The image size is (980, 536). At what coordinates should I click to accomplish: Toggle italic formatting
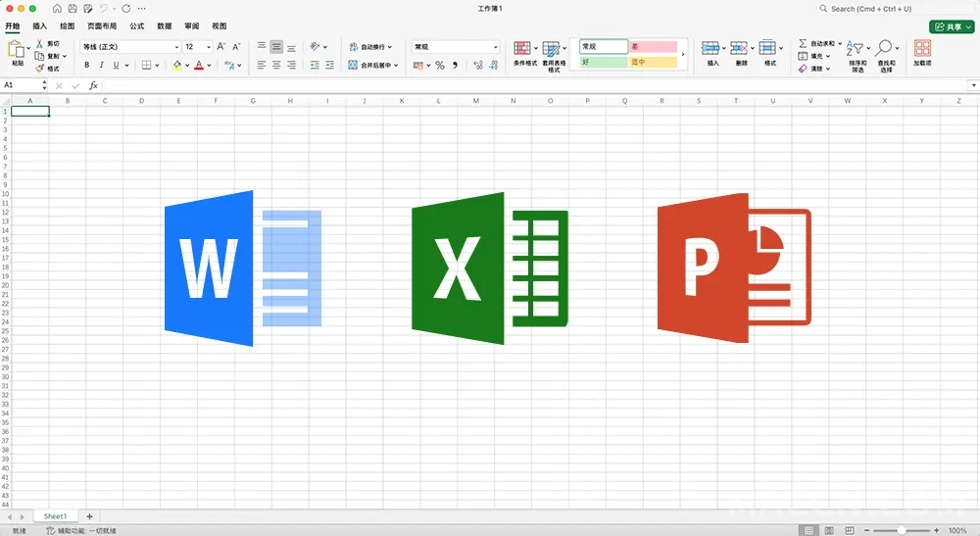tap(101, 66)
